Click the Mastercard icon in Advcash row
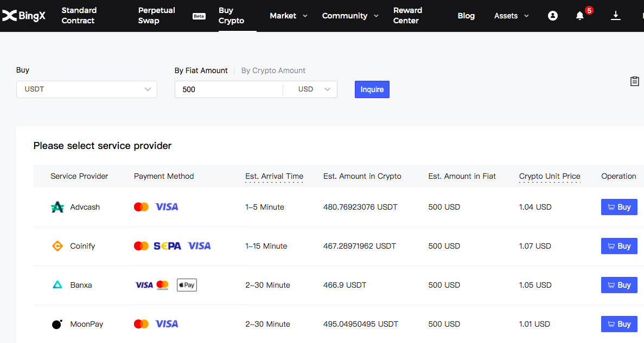644x343 pixels. 141,207
